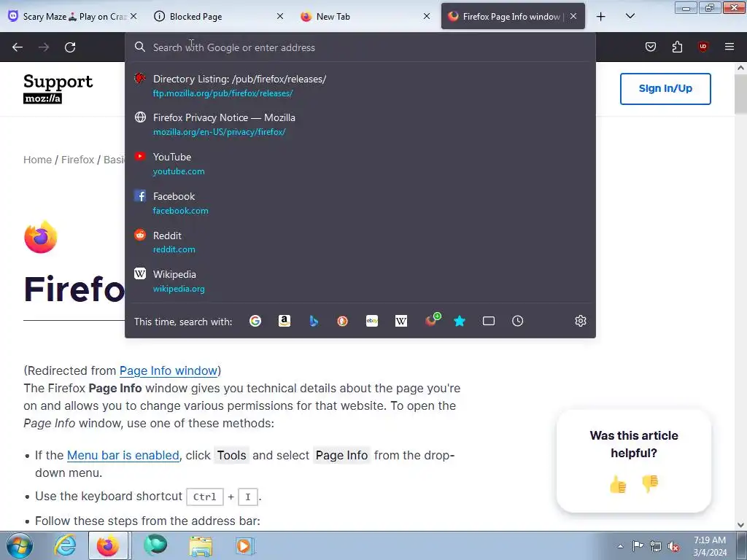Go to Firefox breadcrumb
Viewport: 747px width, 560px height.
coord(77,160)
